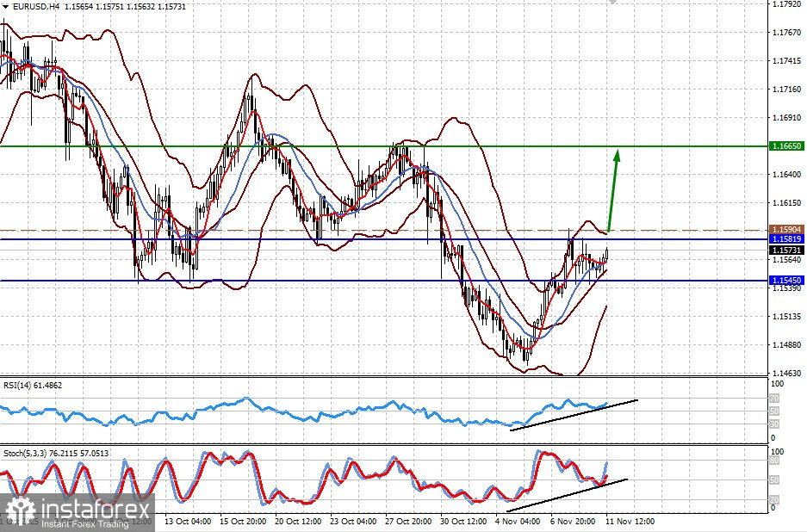Click the green horizontal resistance line
This screenshot has height=532, width=807.
[x=383, y=146]
